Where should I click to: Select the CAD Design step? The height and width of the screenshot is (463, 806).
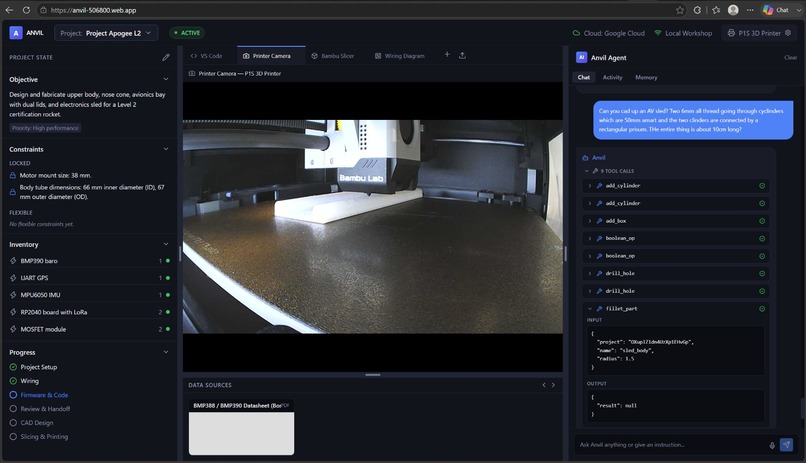[31, 422]
